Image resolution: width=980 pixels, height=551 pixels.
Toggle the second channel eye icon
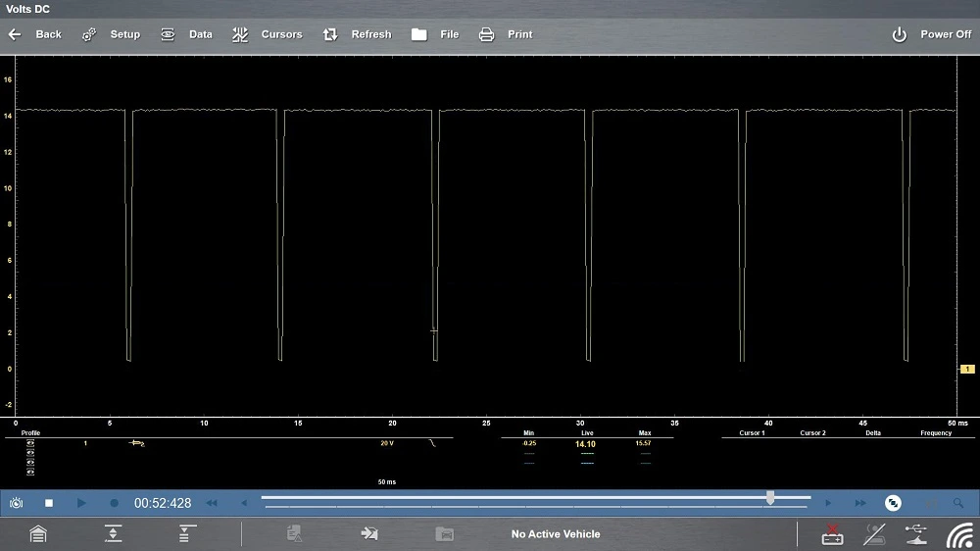[x=30, y=451]
